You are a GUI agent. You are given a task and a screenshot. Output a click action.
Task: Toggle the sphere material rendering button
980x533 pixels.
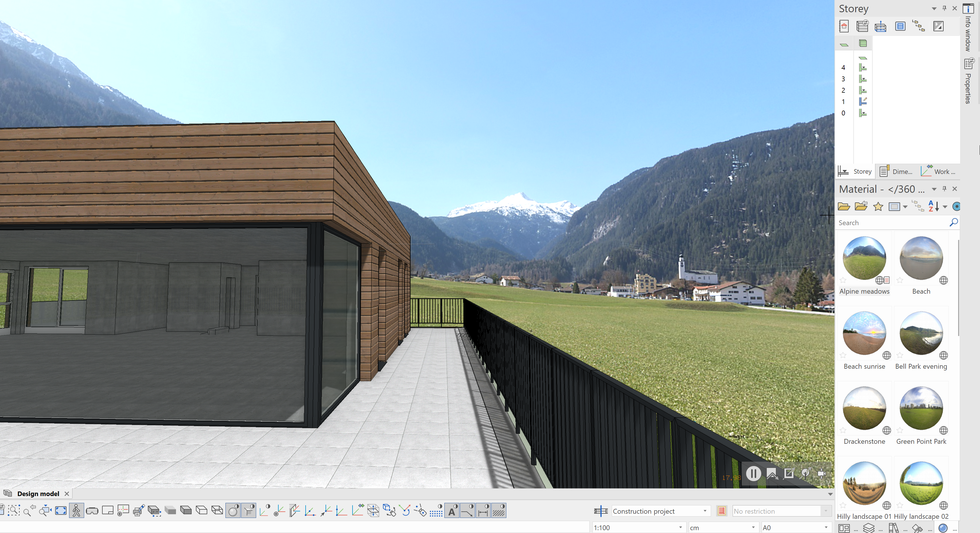[233, 511]
